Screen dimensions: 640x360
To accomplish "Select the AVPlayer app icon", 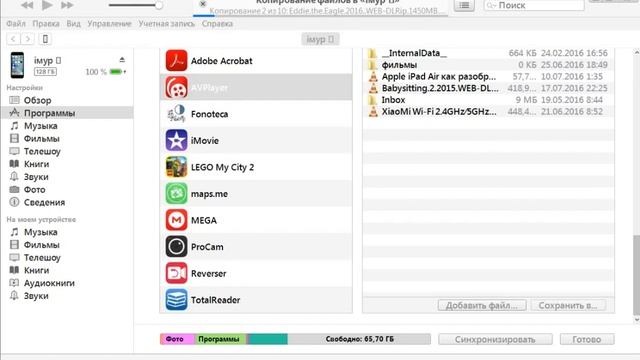I will pos(176,87).
